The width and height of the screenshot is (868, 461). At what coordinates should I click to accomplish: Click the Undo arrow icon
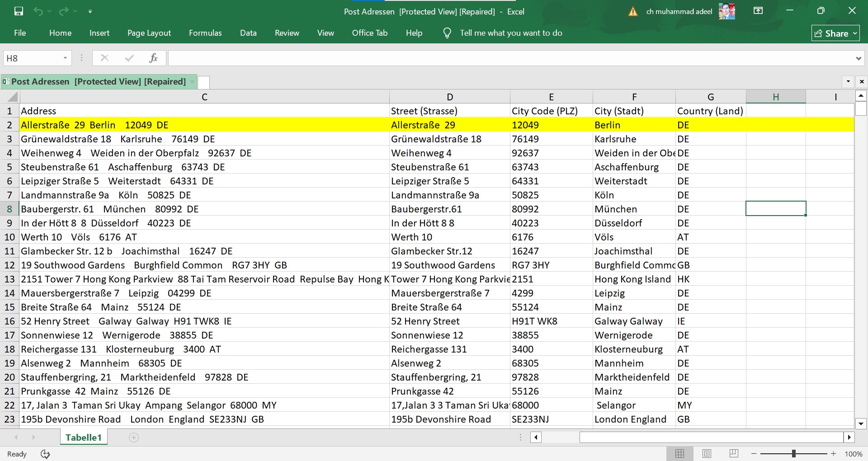[38, 11]
